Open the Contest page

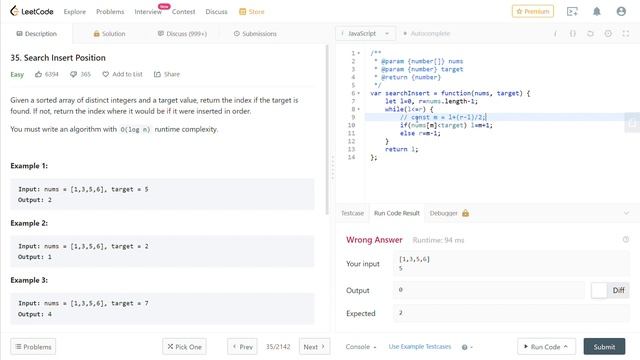[183, 12]
